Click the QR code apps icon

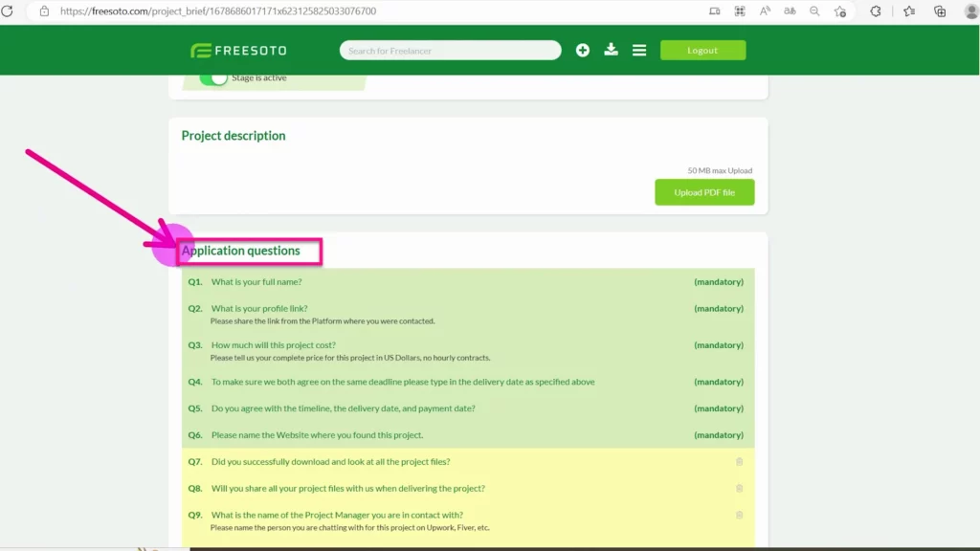coord(740,11)
